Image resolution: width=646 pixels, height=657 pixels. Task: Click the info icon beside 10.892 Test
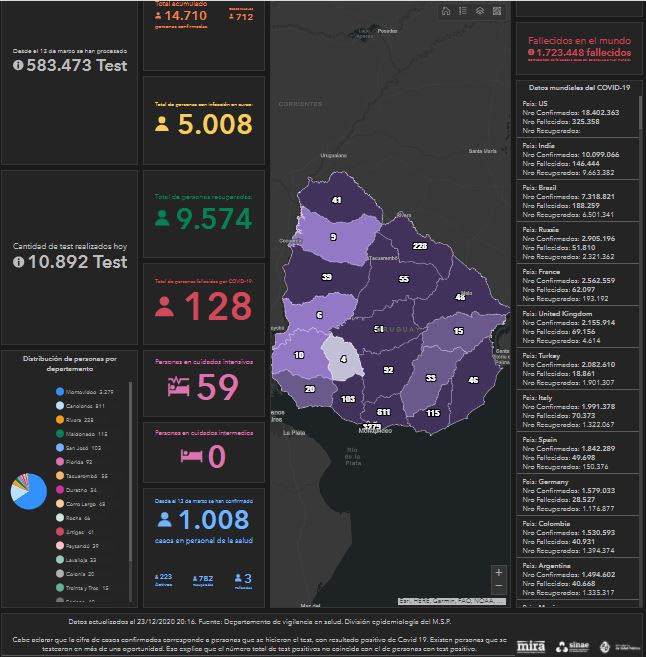tap(18, 262)
